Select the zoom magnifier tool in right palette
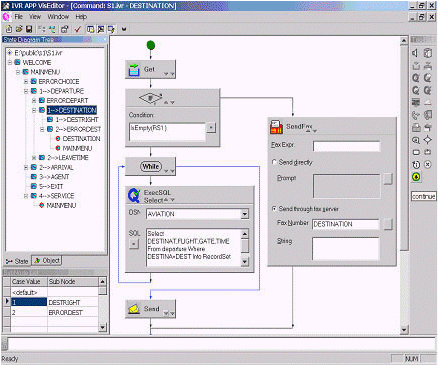The image size is (438, 365). [416, 140]
